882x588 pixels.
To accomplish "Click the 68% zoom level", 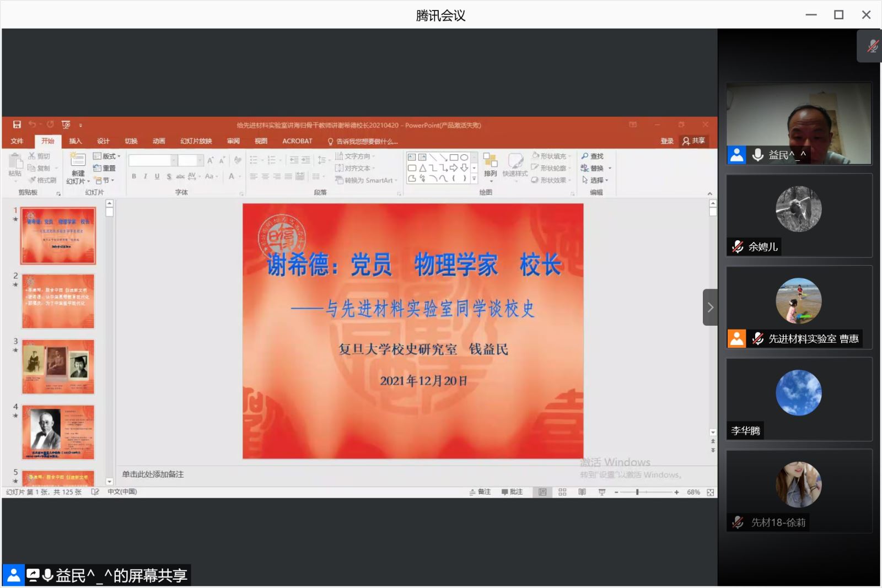I will click(x=693, y=493).
